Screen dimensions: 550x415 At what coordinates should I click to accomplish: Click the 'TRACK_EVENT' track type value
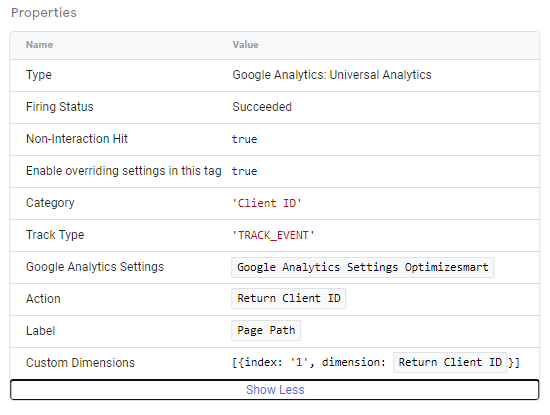[x=273, y=235]
